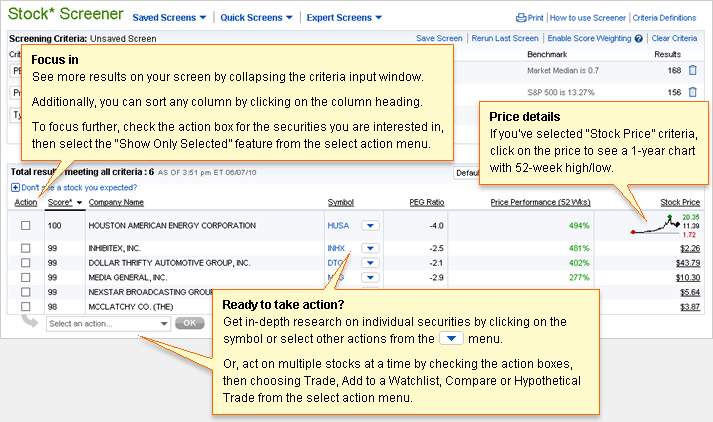Click the Print icon link

pos(520,18)
